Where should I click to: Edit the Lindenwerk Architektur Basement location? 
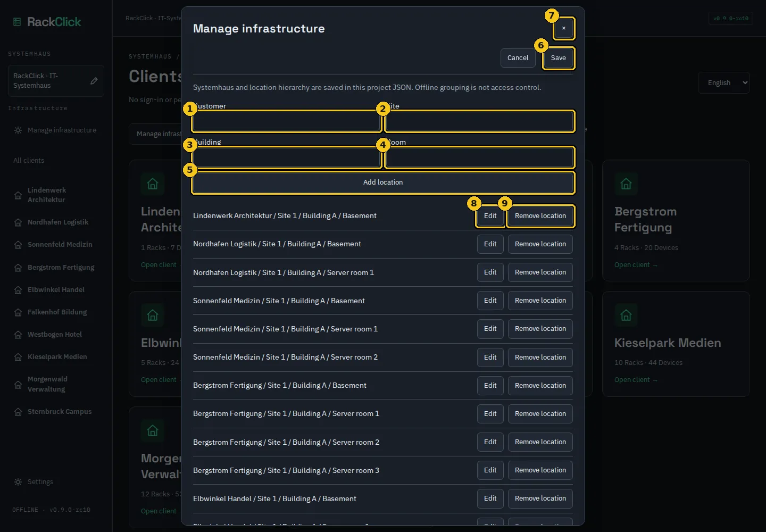[490, 216]
